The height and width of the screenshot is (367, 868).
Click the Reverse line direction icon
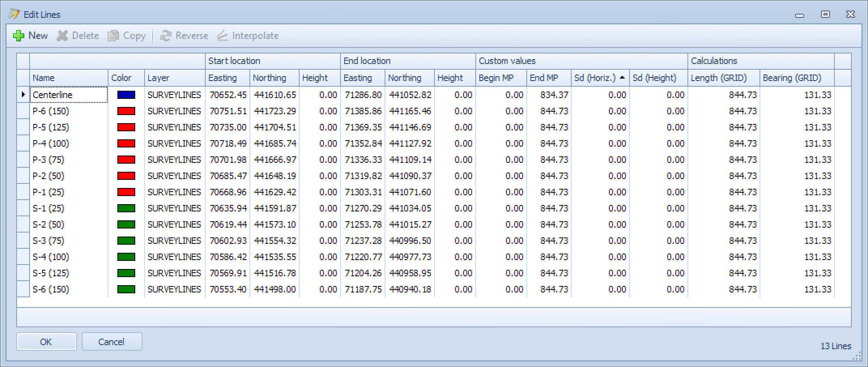(166, 36)
